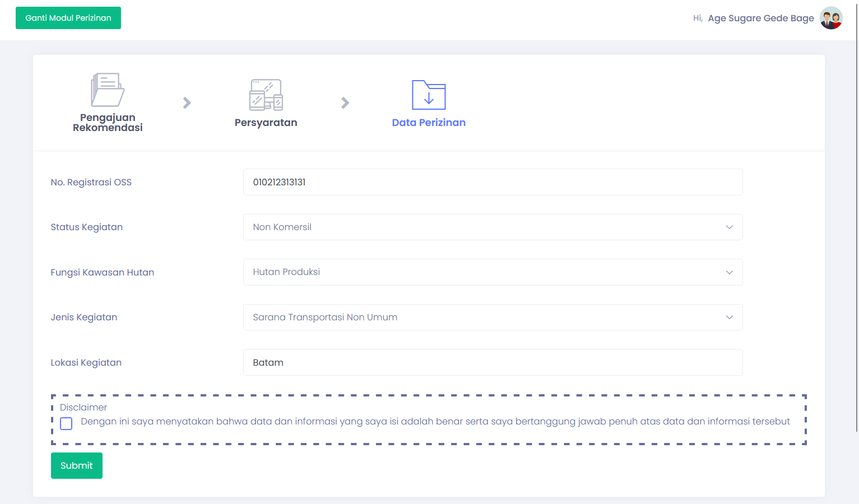Click arrow between Persyaratan and Data Perizinan
This screenshot has height=504, width=859.
[x=345, y=103]
